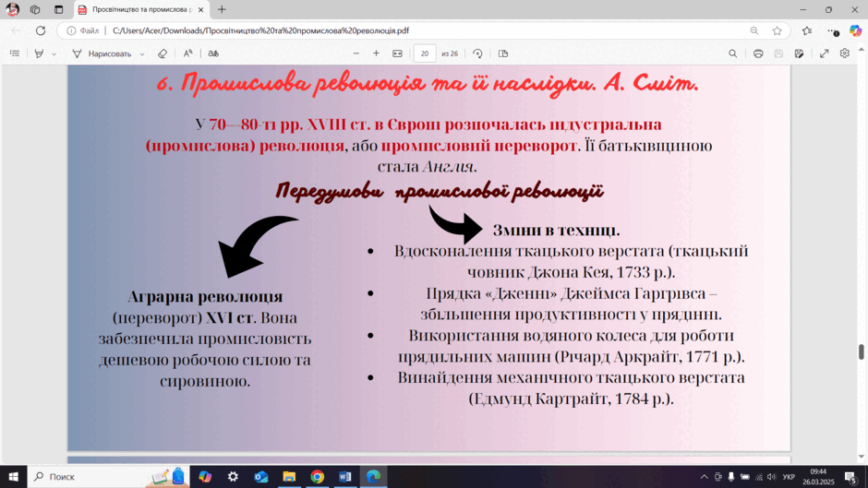Switch to Word in the taskbar

point(344,476)
